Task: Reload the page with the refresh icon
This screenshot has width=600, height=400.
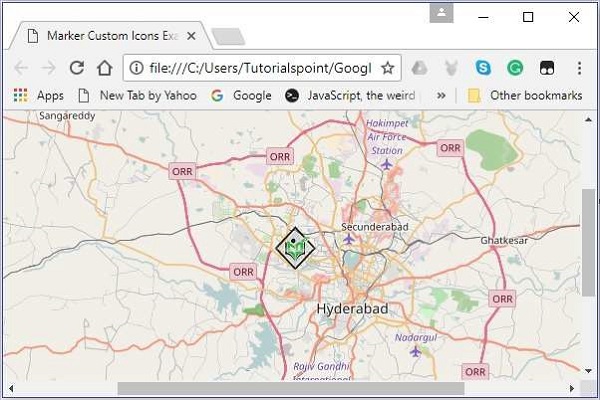Action: [x=76, y=68]
